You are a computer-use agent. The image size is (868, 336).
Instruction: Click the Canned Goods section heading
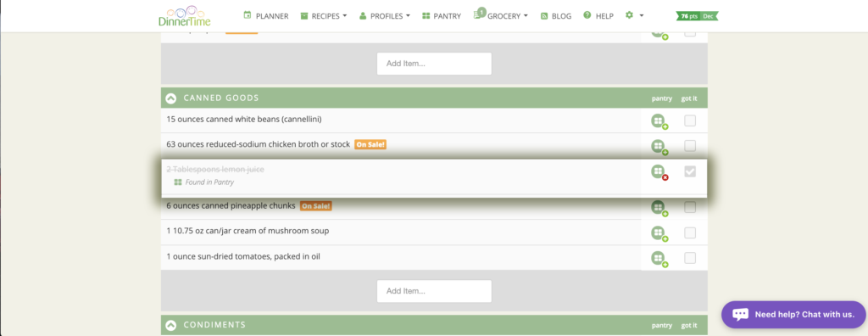tap(221, 98)
